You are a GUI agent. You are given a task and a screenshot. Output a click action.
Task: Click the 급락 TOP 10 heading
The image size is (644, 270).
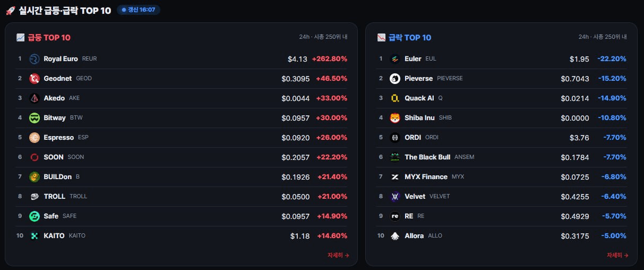pyautogui.click(x=410, y=38)
